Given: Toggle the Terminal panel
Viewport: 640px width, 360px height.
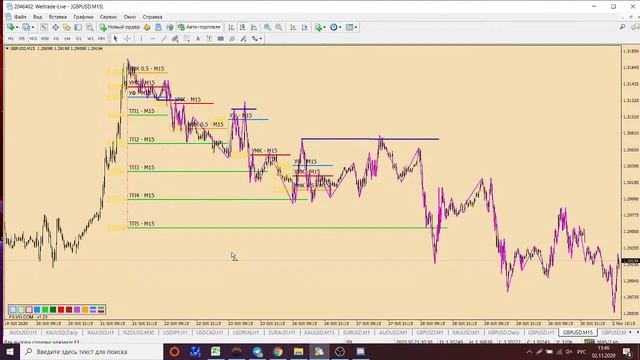Looking at the screenshot, I should coord(78,27).
